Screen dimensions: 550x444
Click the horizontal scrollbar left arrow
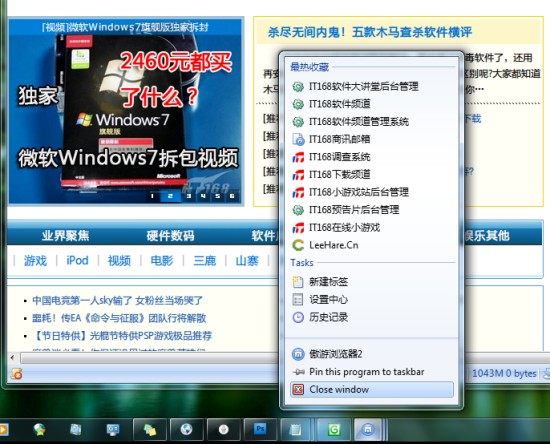[13, 358]
